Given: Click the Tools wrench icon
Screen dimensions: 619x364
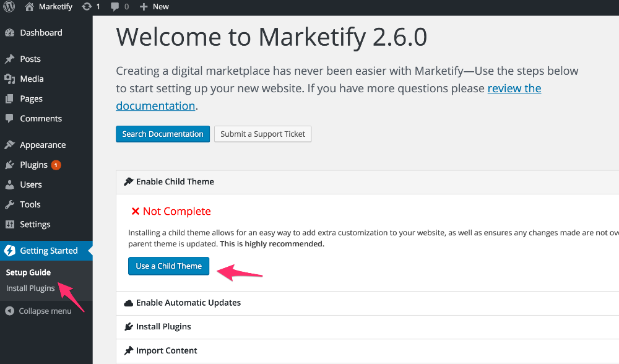Looking at the screenshot, I should pos(9,204).
